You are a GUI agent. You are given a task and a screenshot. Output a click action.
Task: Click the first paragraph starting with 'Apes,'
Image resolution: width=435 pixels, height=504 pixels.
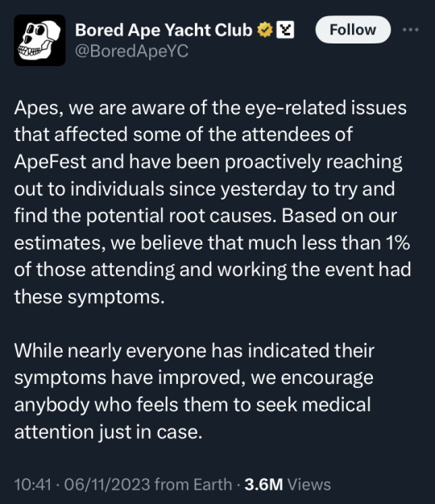[x=213, y=202]
